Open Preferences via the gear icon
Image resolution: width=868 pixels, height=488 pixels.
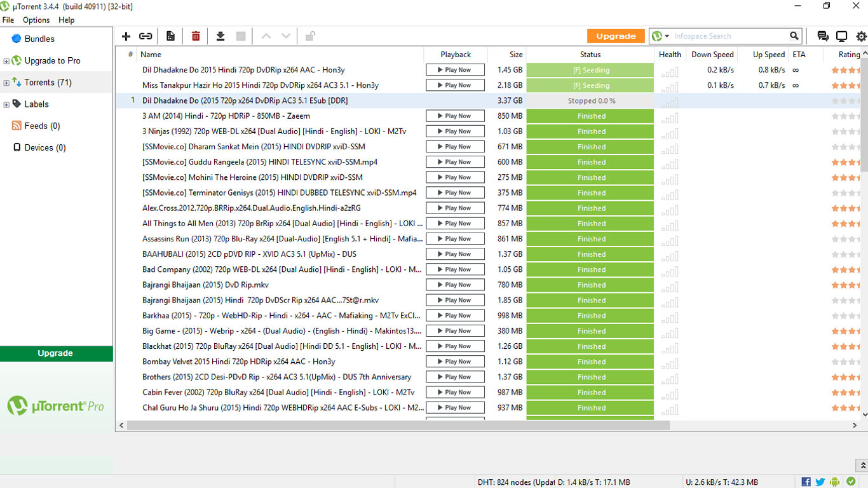coord(861,36)
